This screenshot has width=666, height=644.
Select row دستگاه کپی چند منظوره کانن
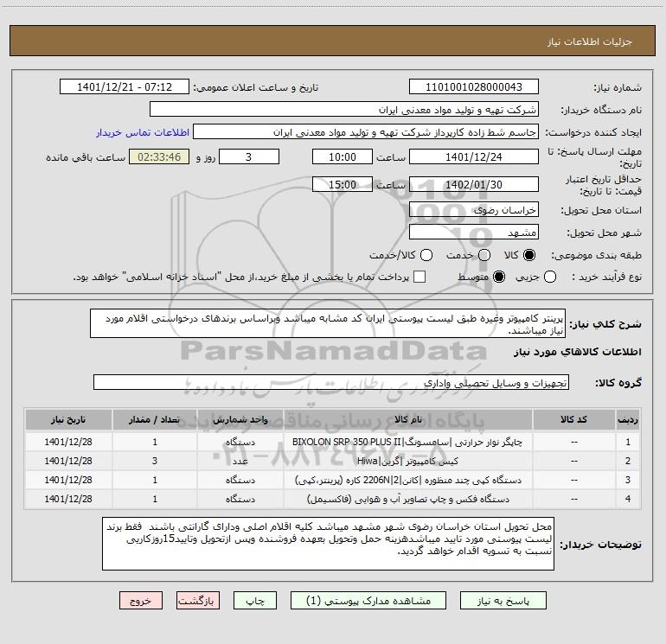pyautogui.click(x=333, y=480)
